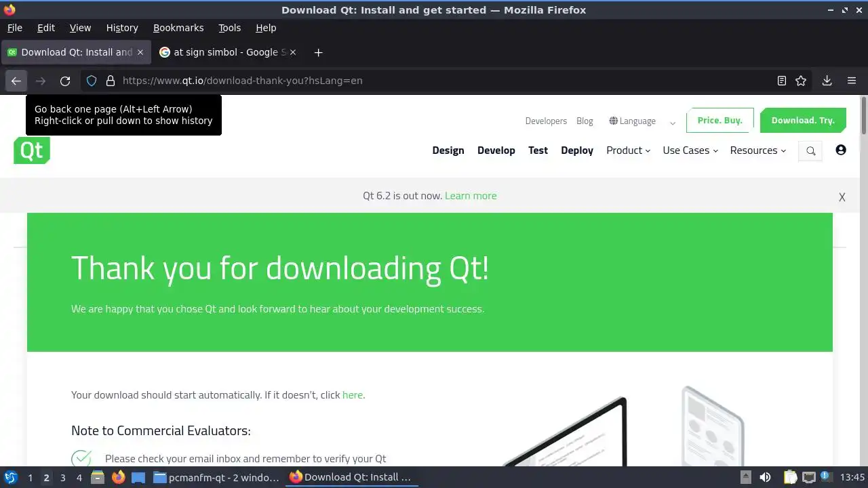Image resolution: width=868 pixels, height=488 pixels.
Task: Expand the hidden tray items arrow
Action: pos(745,477)
